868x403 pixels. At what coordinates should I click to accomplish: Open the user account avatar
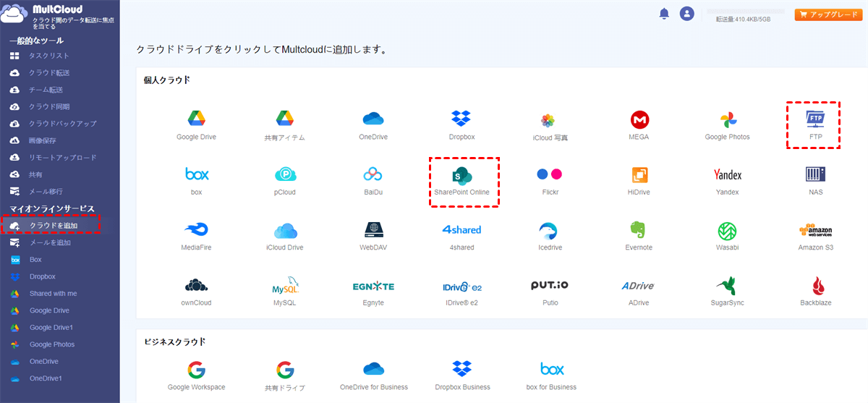click(687, 14)
